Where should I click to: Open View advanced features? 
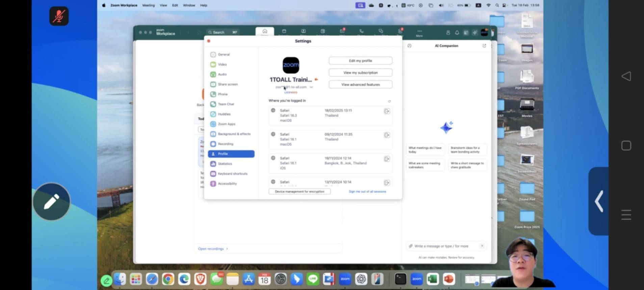[360, 84]
